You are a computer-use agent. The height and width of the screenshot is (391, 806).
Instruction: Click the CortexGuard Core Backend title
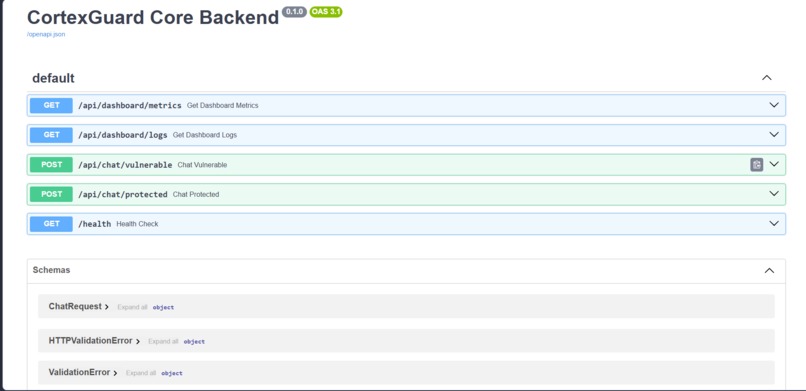(153, 17)
